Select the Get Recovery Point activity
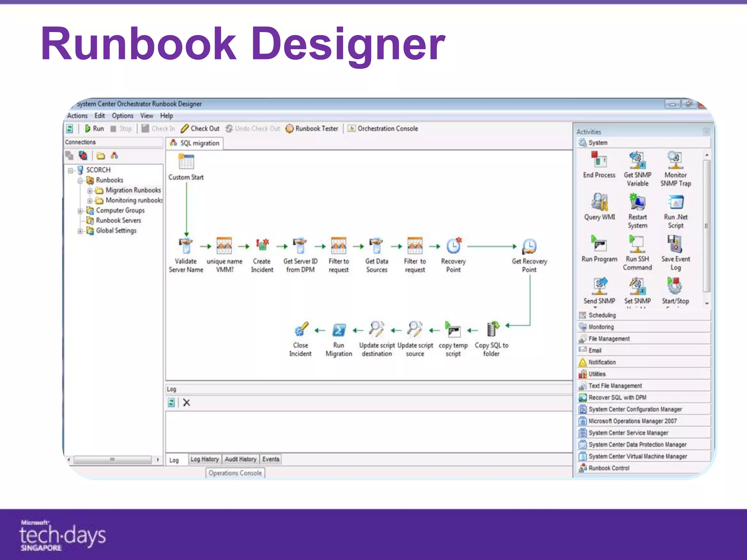This screenshot has height=560, width=747. [529, 246]
